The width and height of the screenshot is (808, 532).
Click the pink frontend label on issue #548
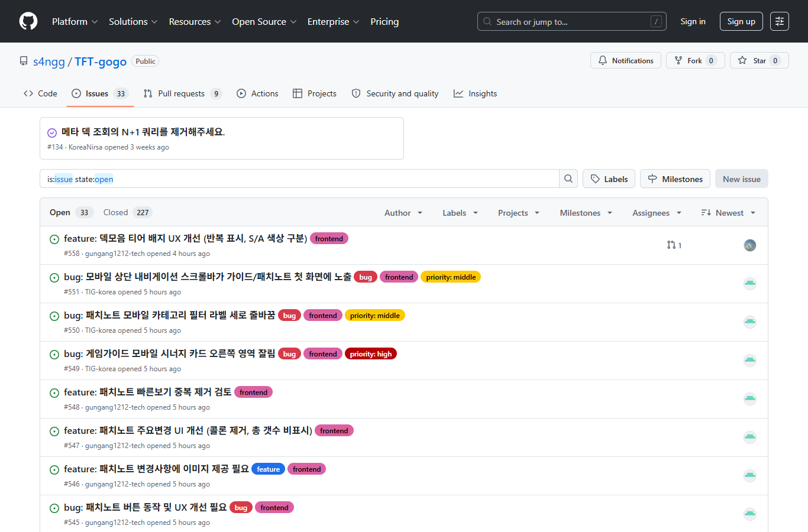point(254,392)
